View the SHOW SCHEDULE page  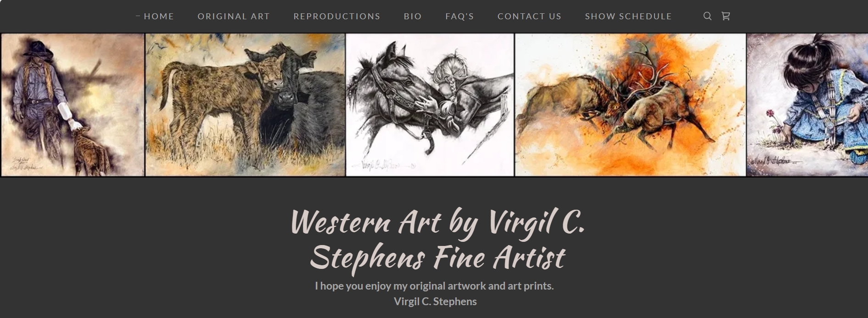[628, 16]
